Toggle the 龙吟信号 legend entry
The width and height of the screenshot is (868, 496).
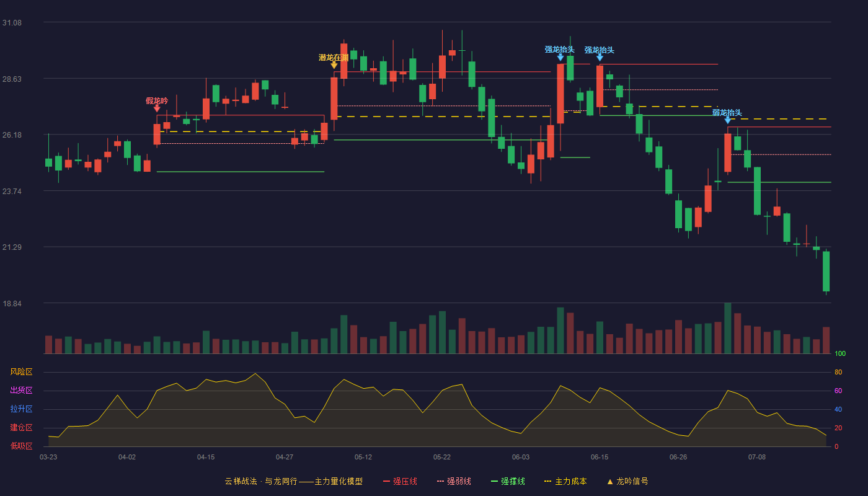click(x=627, y=481)
